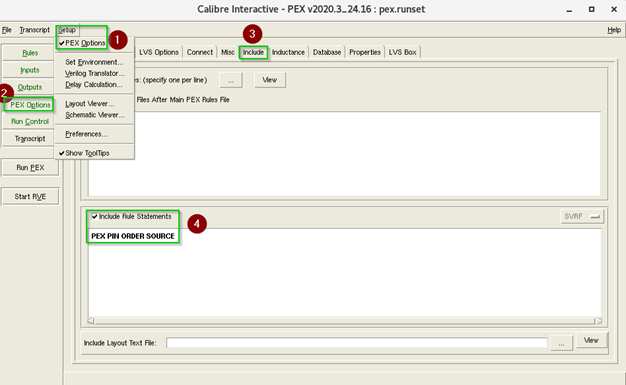This screenshot has height=385, width=626.
Task: Select Delay Calculation... menu entry
Action: click(x=94, y=84)
